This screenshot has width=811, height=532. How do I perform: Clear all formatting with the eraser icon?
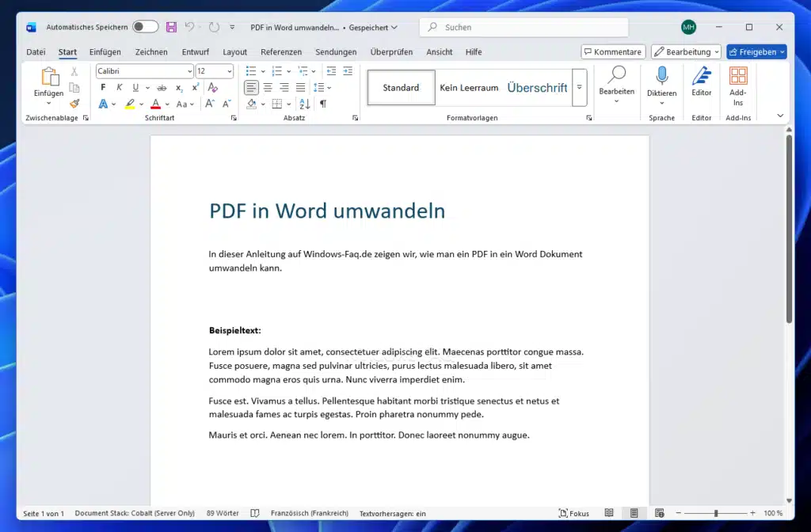tap(212, 89)
